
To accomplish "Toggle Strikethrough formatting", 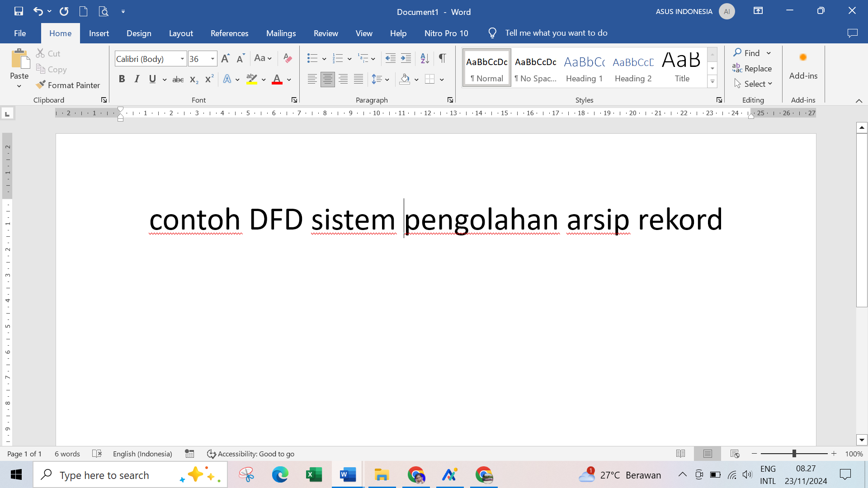I will click(x=178, y=80).
